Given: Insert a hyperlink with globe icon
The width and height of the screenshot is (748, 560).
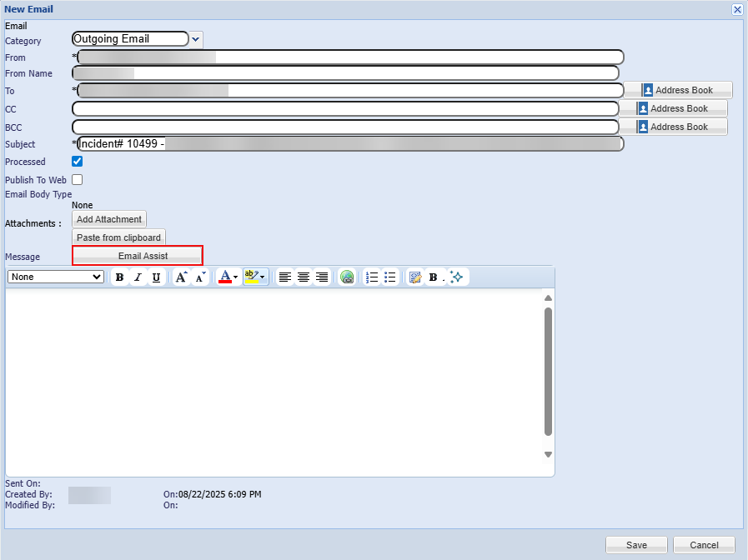Looking at the screenshot, I should tap(347, 277).
